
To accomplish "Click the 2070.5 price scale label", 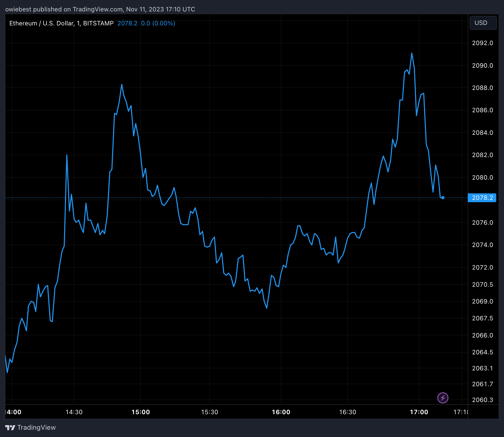I will pyautogui.click(x=482, y=285).
